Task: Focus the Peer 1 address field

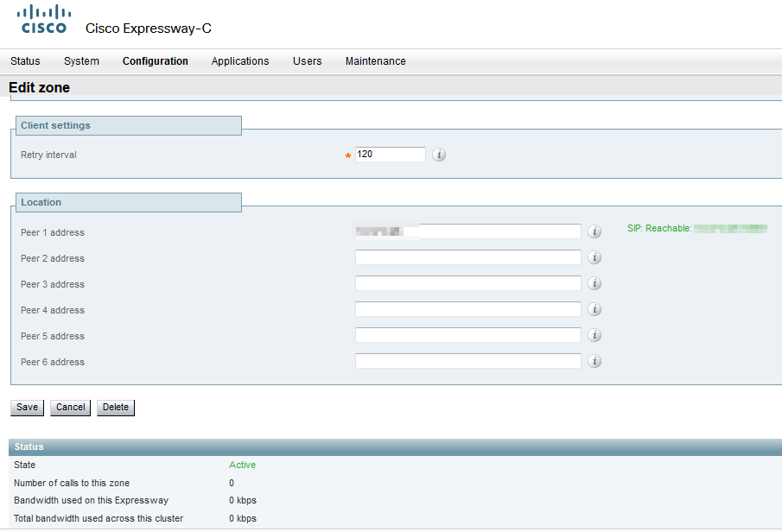Action: [x=467, y=231]
